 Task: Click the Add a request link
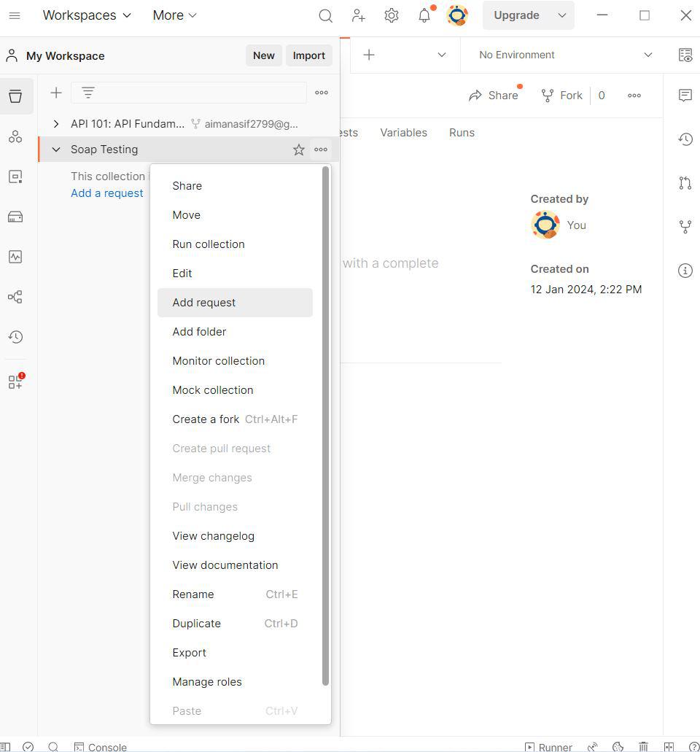107,193
